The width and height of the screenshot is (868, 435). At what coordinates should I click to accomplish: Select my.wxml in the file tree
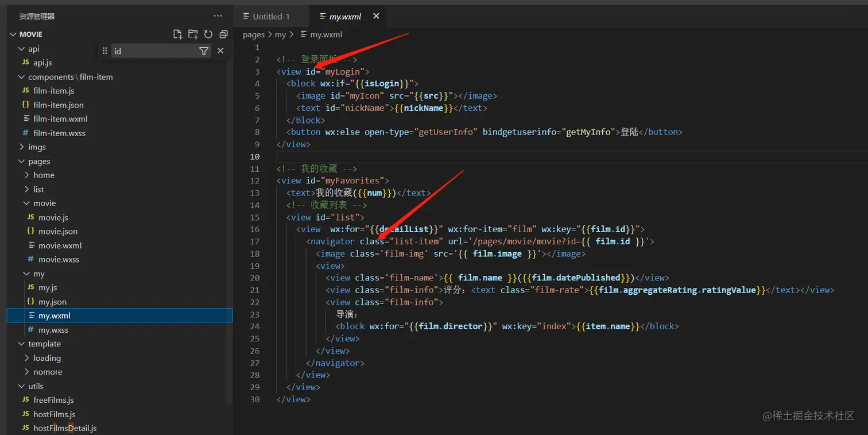point(119,315)
